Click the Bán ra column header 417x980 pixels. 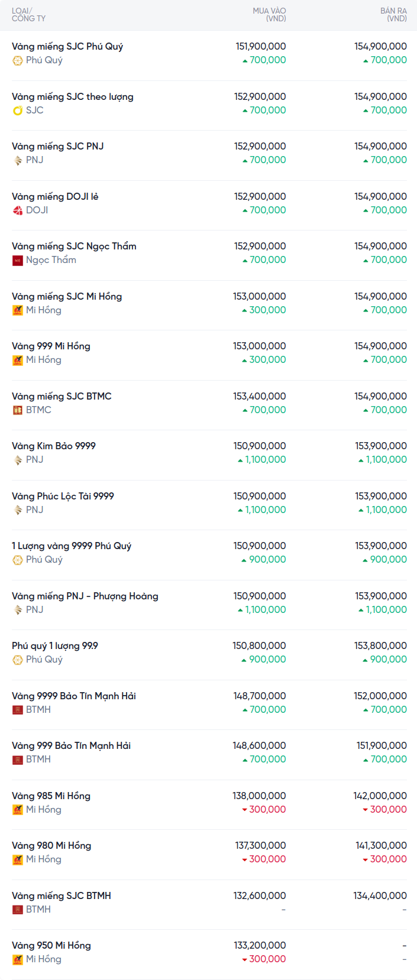pyautogui.click(x=393, y=15)
